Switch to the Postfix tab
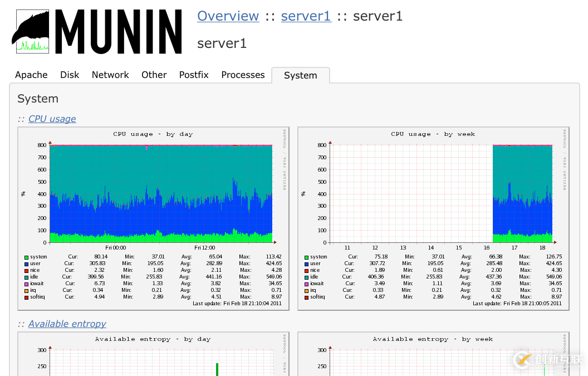Viewport: 588px width, 376px height. pos(194,75)
